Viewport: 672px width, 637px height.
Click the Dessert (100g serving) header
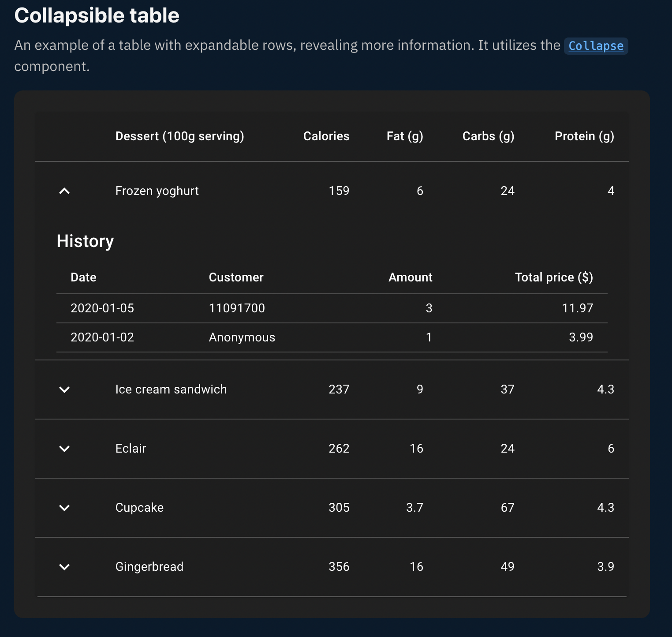coord(179,136)
